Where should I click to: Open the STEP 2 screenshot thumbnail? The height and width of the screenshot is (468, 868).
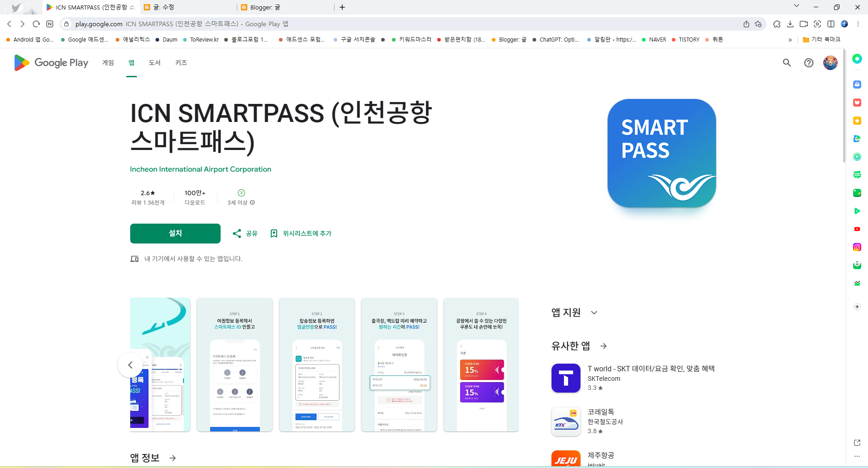coord(317,365)
